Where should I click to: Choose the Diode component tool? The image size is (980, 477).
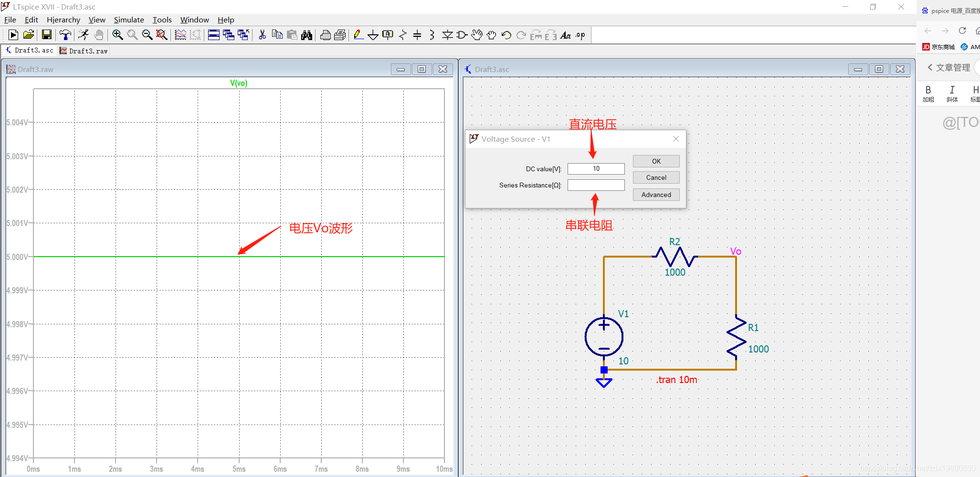point(447,35)
